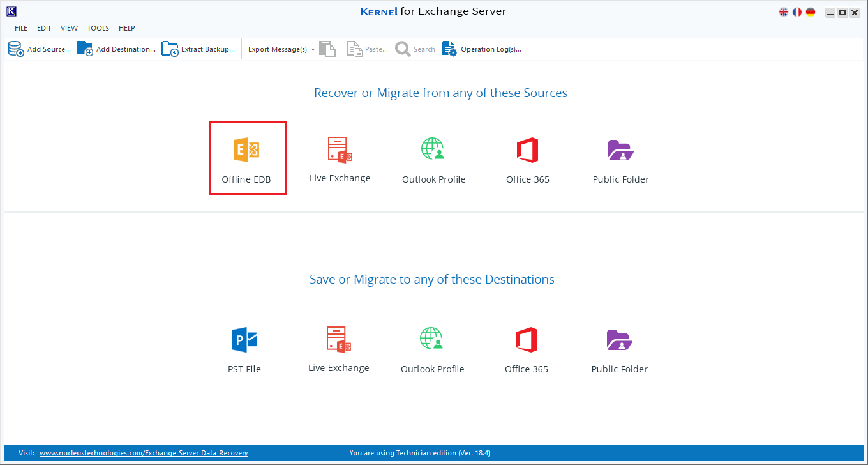
Task: Switch language to German flag
Action: [811, 12]
